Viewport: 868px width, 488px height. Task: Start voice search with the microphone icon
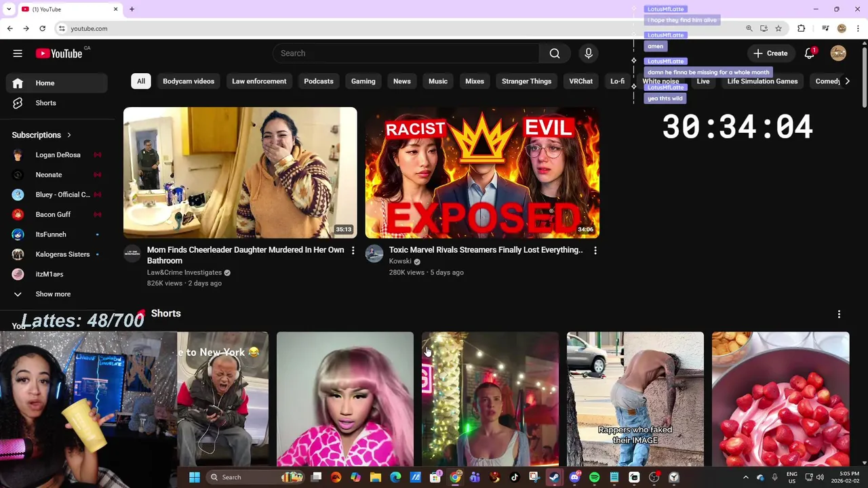[589, 54]
